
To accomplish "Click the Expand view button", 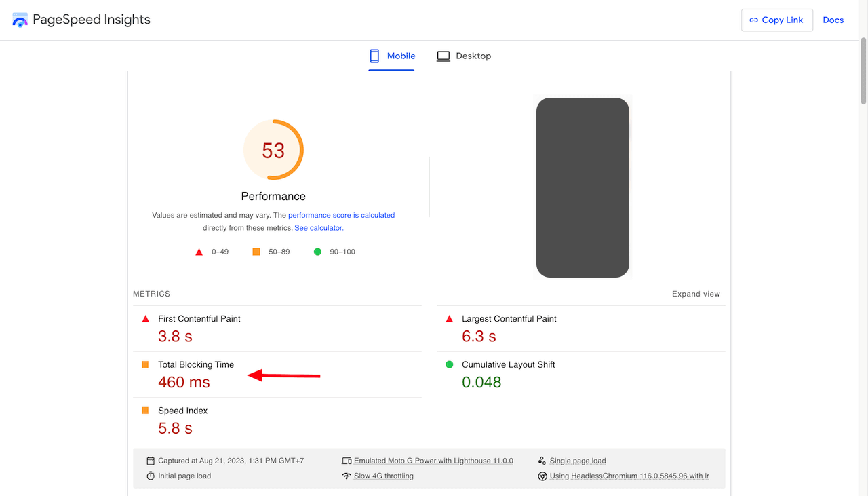I will tap(696, 294).
